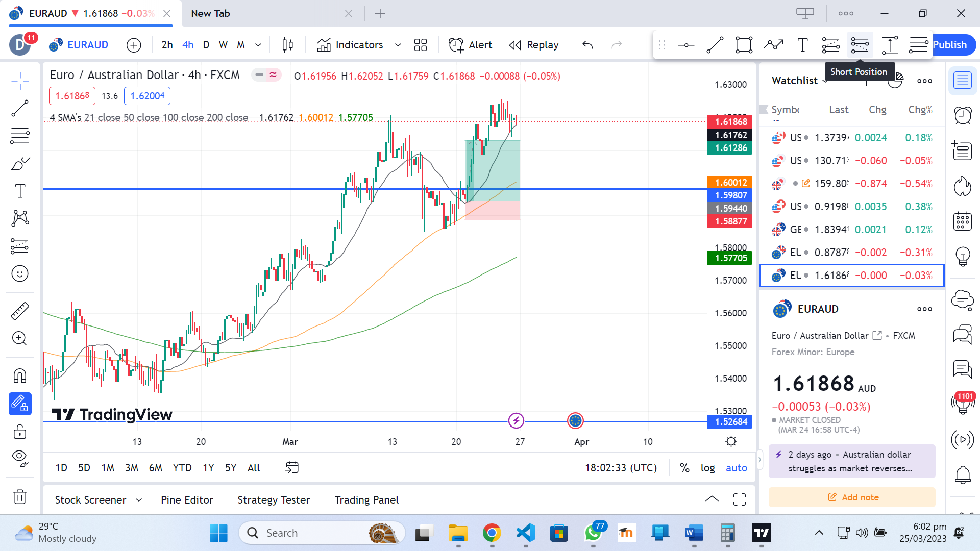Open candlestick chart style selector
Viewport: 980px width, 551px height.
click(288, 45)
